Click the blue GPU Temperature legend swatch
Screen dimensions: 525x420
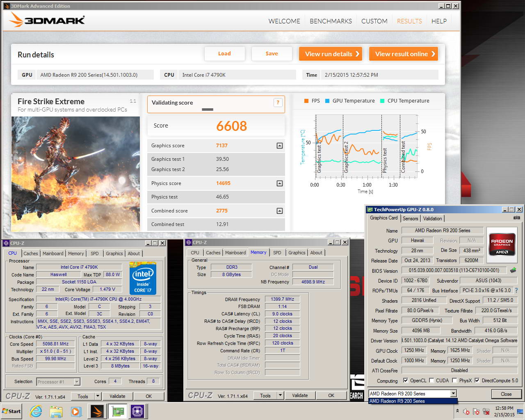327,101
